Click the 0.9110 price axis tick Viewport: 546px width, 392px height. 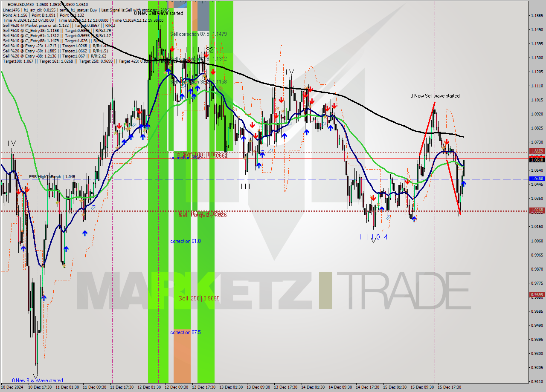537,382
